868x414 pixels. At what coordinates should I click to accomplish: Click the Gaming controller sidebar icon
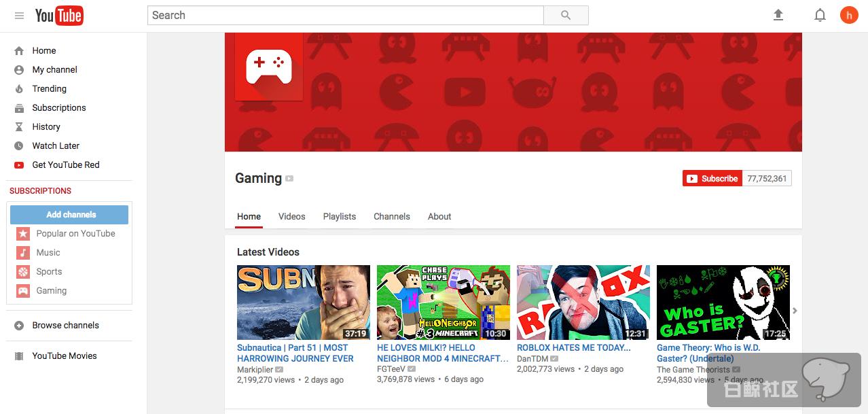click(23, 290)
